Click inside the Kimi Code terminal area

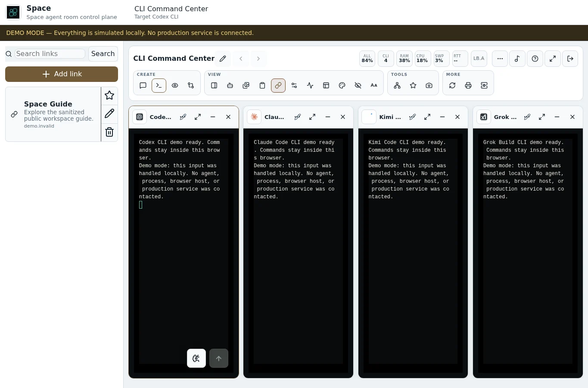coord(413,253)
